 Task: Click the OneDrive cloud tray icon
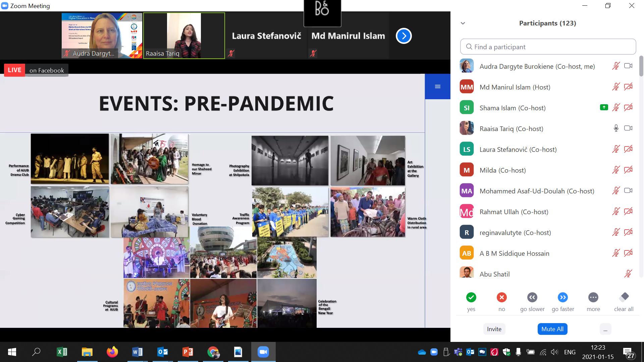click(x=422, y=352)
